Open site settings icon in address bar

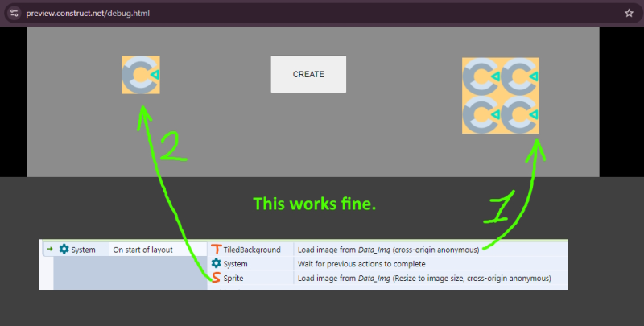pyautogui.click(x=14, y=13)
